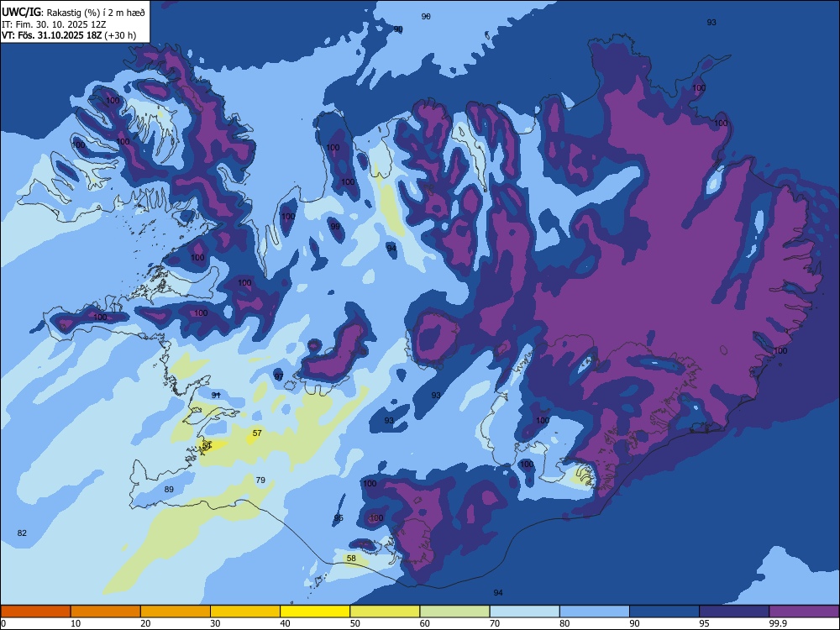The width and height of the screenshot is (840, 630).
Task: Click the legend tick label '50'
Action: pos(355,623)
